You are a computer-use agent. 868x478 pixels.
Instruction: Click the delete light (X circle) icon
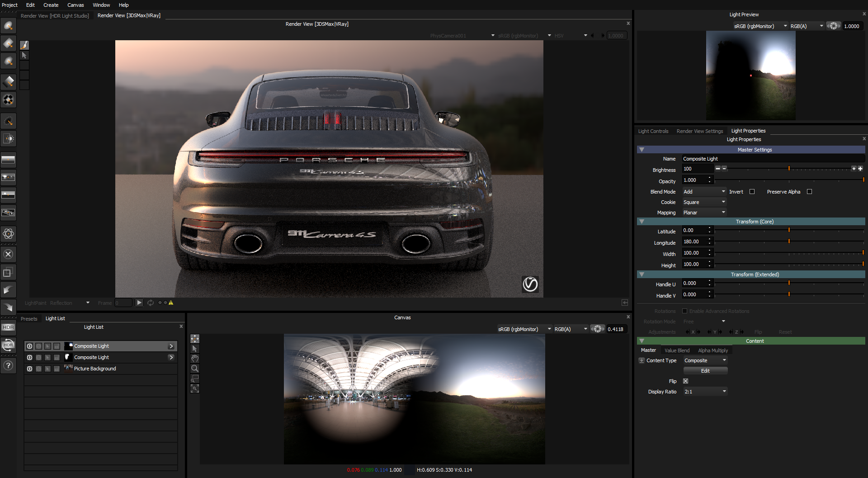pyautogui.click(x=8, y=254)
